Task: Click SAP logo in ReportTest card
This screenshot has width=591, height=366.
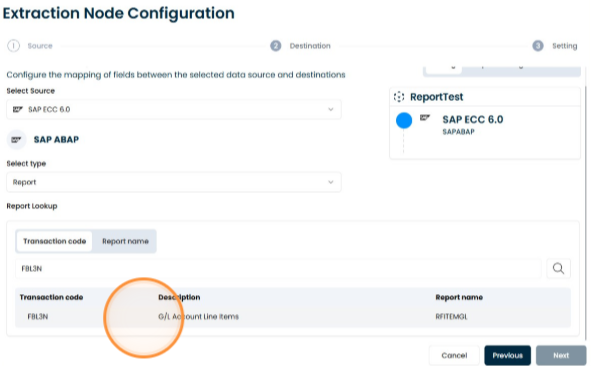Action: coord(425,118)
